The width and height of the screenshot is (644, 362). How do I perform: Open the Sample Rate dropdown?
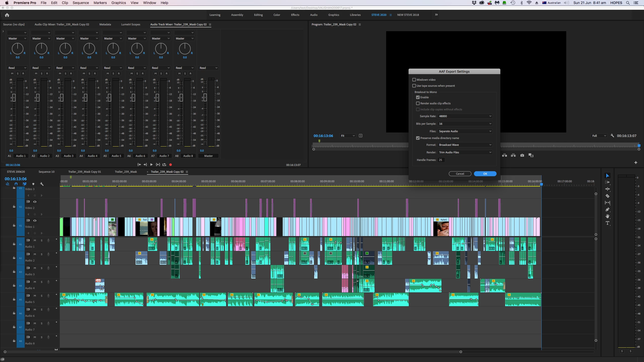coord(465,116)
